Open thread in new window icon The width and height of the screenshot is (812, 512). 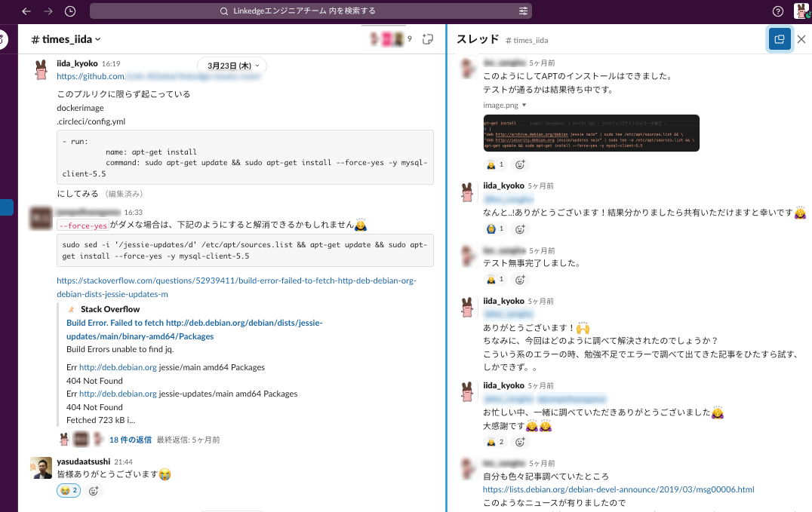779,39
